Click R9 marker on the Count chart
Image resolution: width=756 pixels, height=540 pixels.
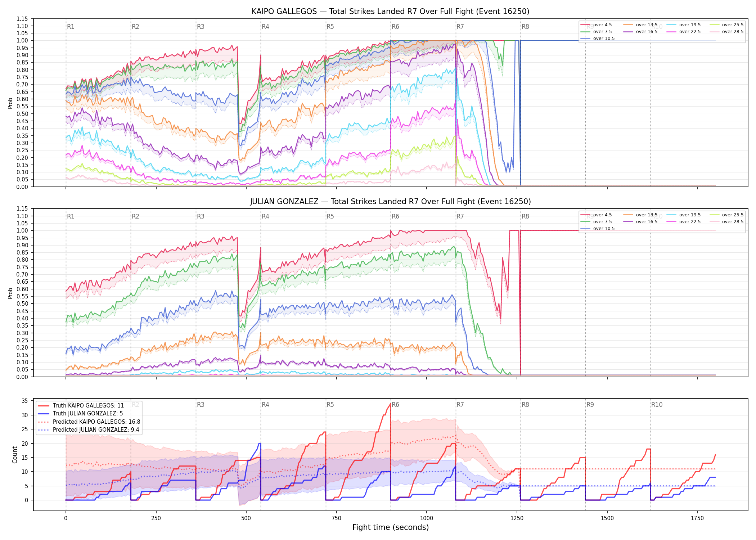tap(590, 405)
